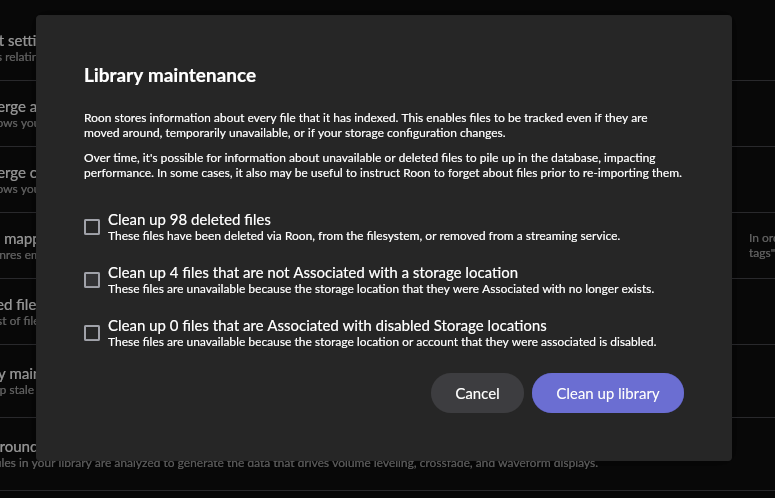Click the Library maintenance dialog heading
This screenshot has width=775, height=498.
pos(170,76)
